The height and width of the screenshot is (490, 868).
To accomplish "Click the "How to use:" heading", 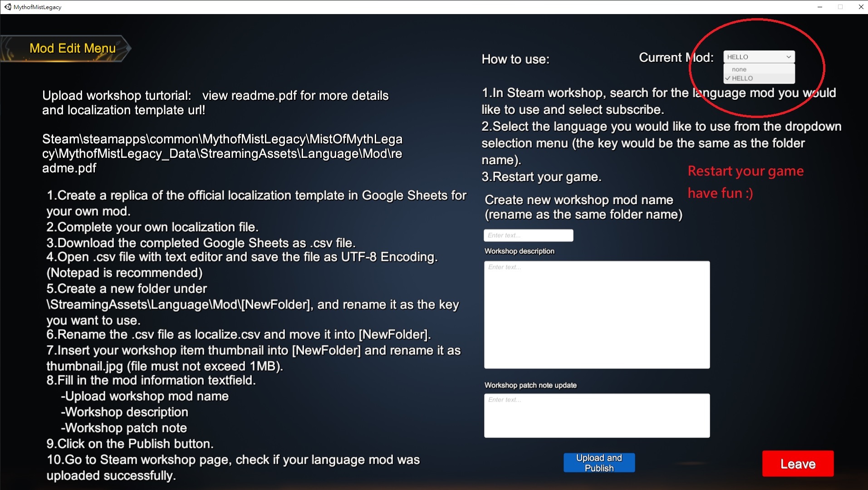I will click(515, 59).
